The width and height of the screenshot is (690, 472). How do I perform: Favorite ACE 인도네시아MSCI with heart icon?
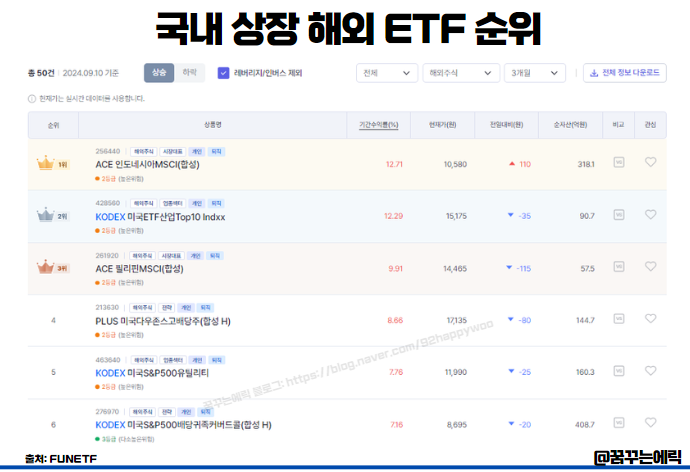[x=650, y=162]
